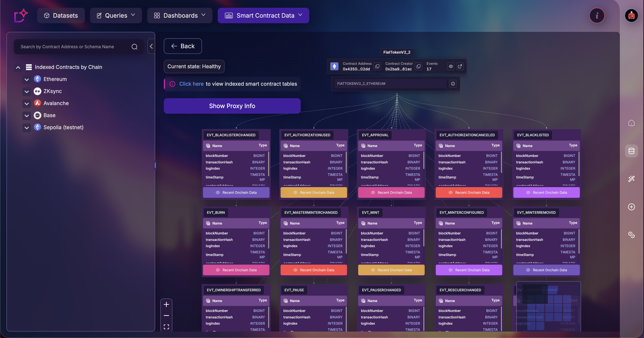Click the magic wand icon in sidebar
This screenshot has height=338, width=644.
(x=631, y=179)
